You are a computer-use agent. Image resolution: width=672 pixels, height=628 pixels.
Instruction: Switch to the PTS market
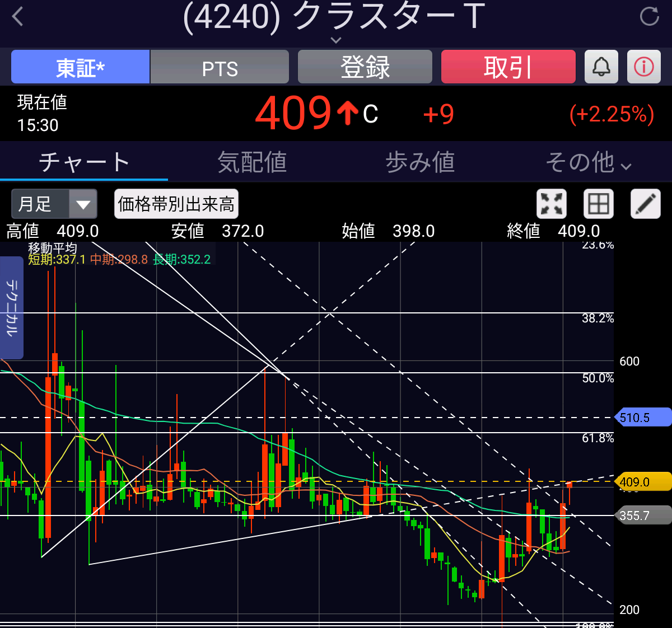click(x=220, y=67)
